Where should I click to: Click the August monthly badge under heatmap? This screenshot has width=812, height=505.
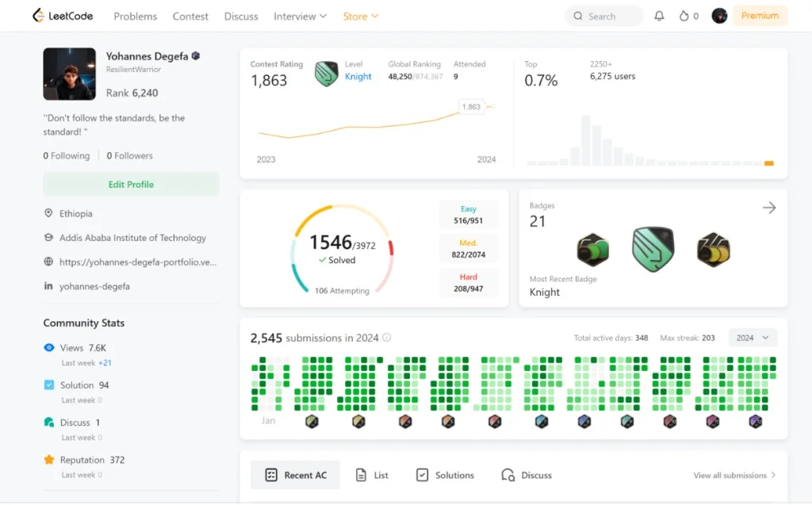click(584, 421)
